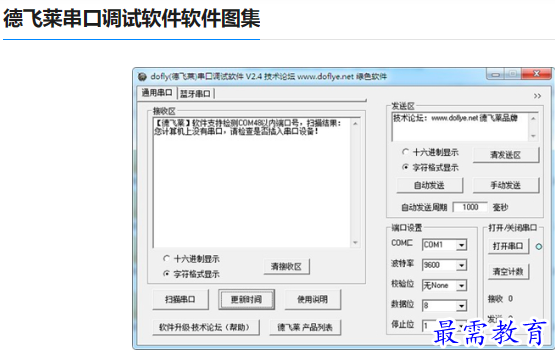
Task: Click the 打开串口 button
Action: tap(508, 246)
